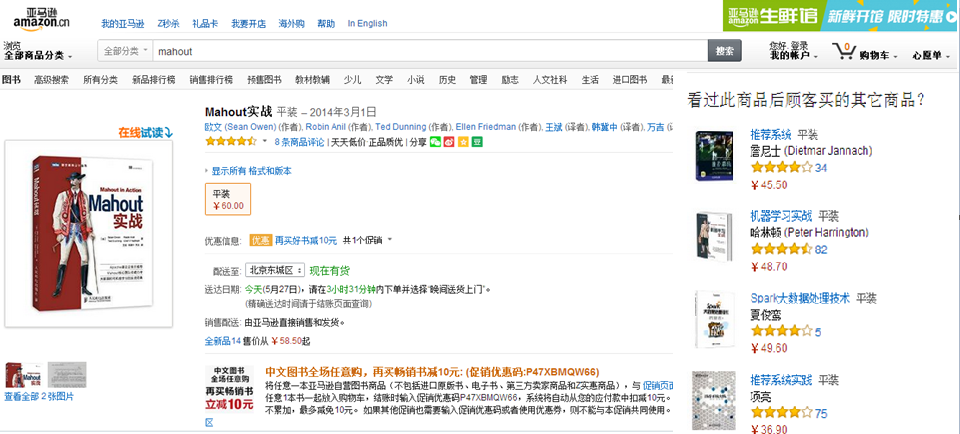Click the main Mahout实战 book cover image
The image size is (960, 434).
point(89,234)
